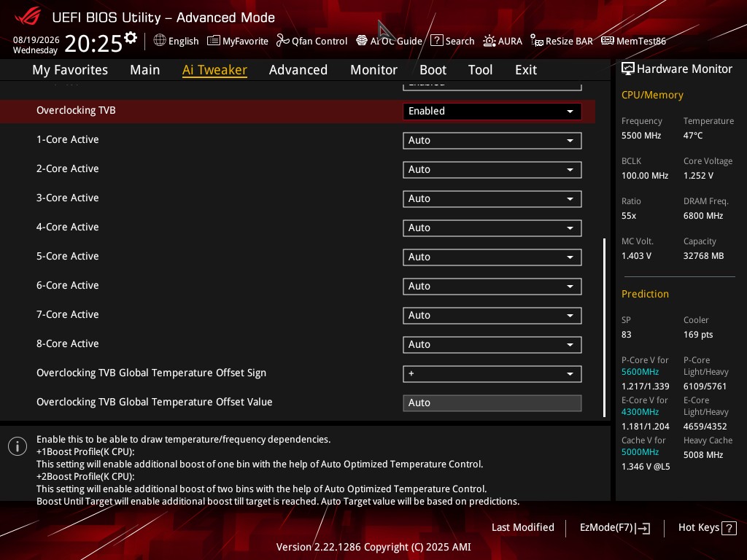Select the 4-Core Active label
This screenshot has width=747, height=560.
point(68,227)
